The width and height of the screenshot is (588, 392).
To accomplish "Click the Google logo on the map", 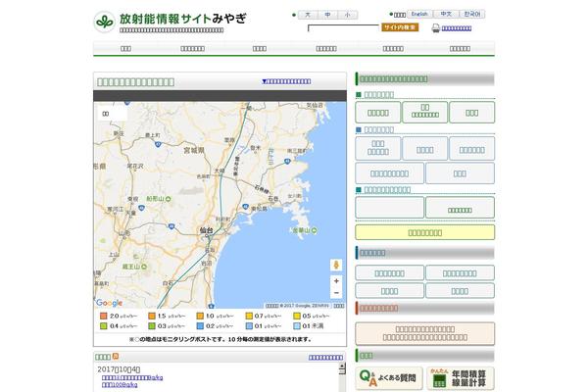I will tap(109, 303).
